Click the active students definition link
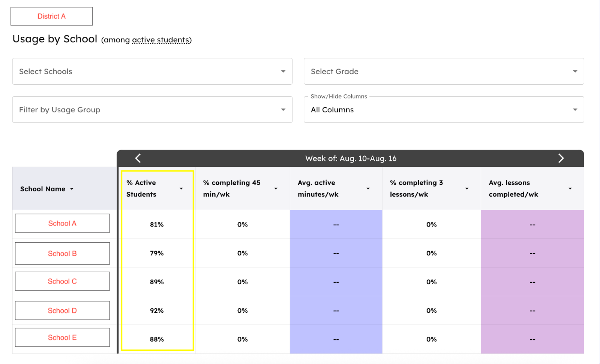The width and height of the screenshot is (600, 364). [x=160, y=40]
